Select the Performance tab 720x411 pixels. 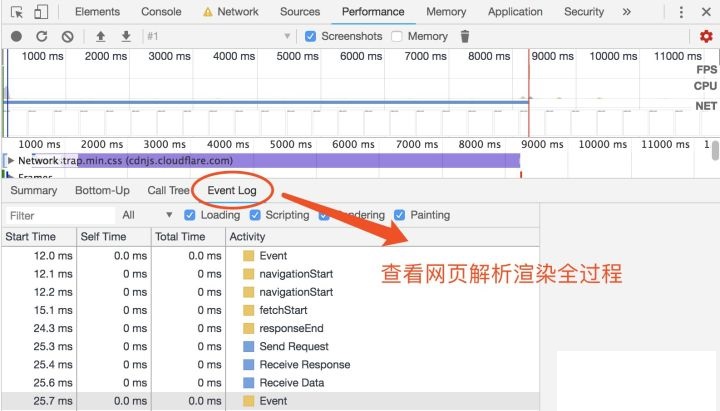[373, 12]
